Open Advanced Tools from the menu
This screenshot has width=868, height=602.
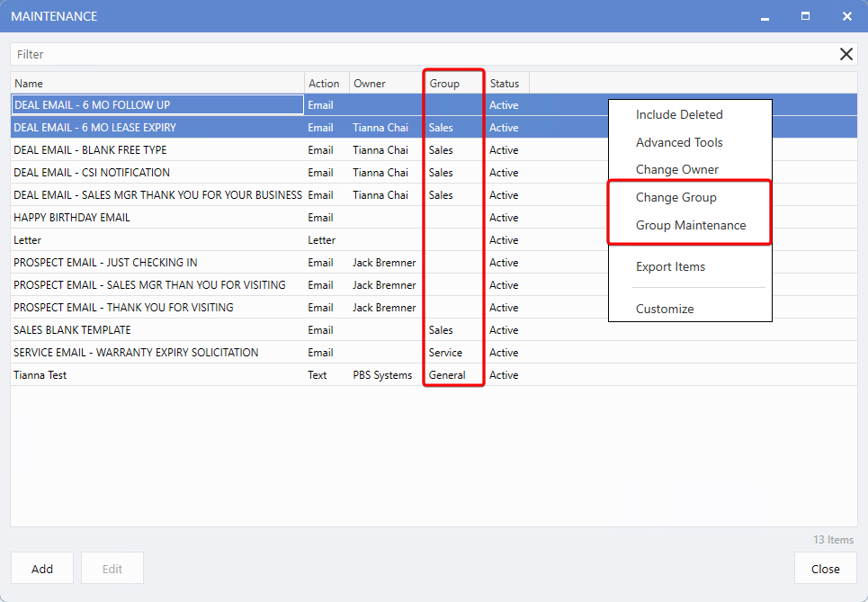click(679, 142)
